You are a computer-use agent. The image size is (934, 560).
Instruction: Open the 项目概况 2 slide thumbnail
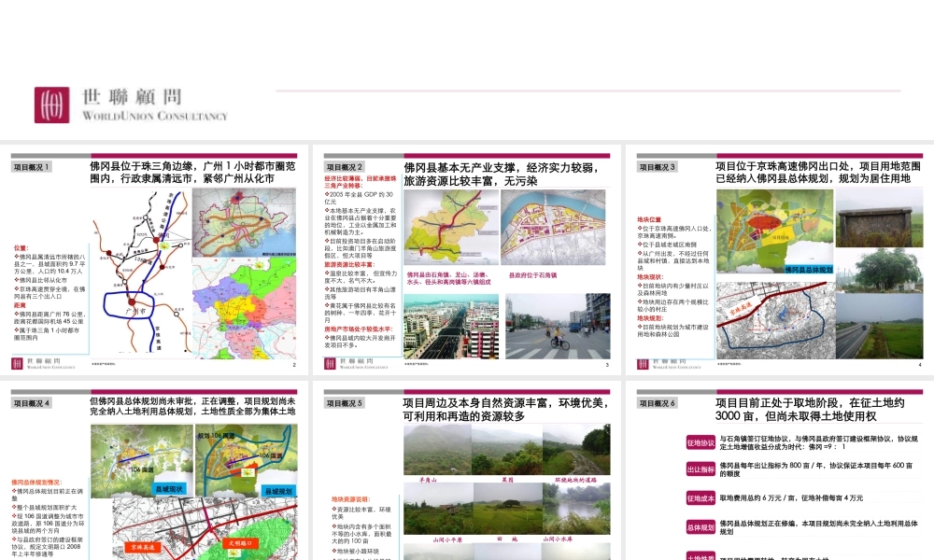point(466,259)
